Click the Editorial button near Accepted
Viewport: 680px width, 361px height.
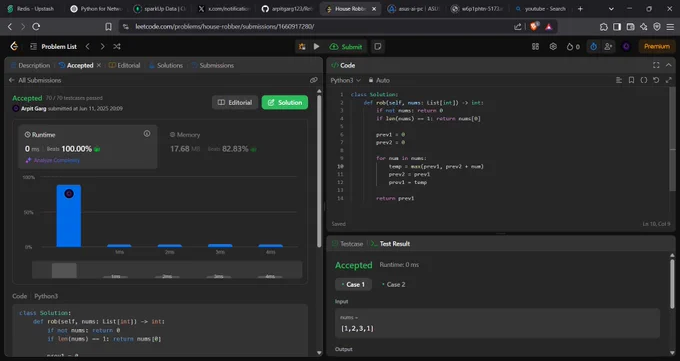(x=235, y=102)
